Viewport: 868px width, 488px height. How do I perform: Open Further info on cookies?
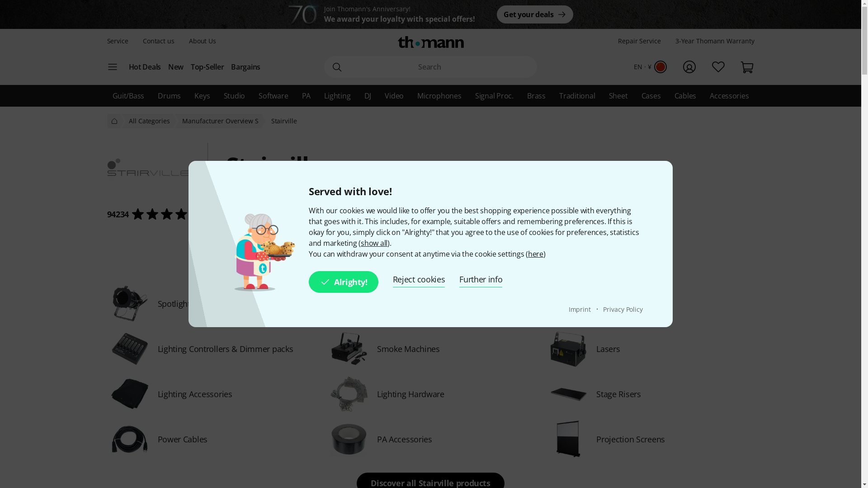(x=481, y=280)
